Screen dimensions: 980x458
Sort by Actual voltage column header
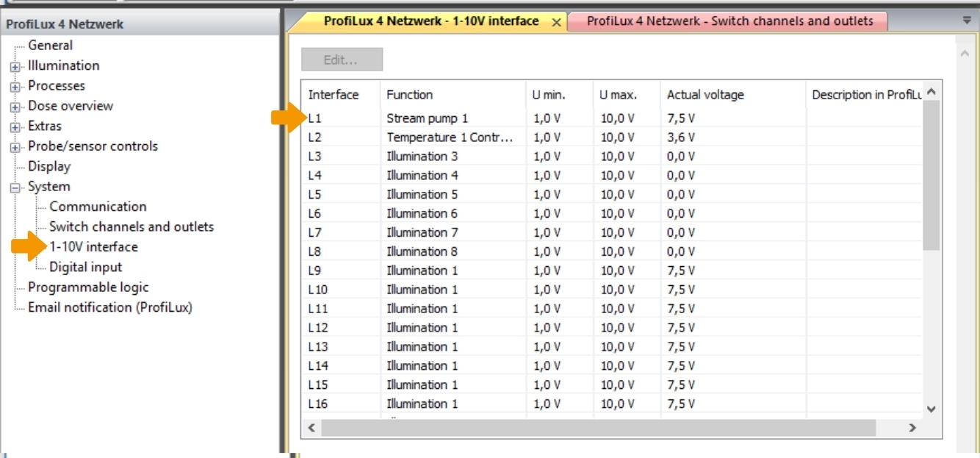pos(733,95)
